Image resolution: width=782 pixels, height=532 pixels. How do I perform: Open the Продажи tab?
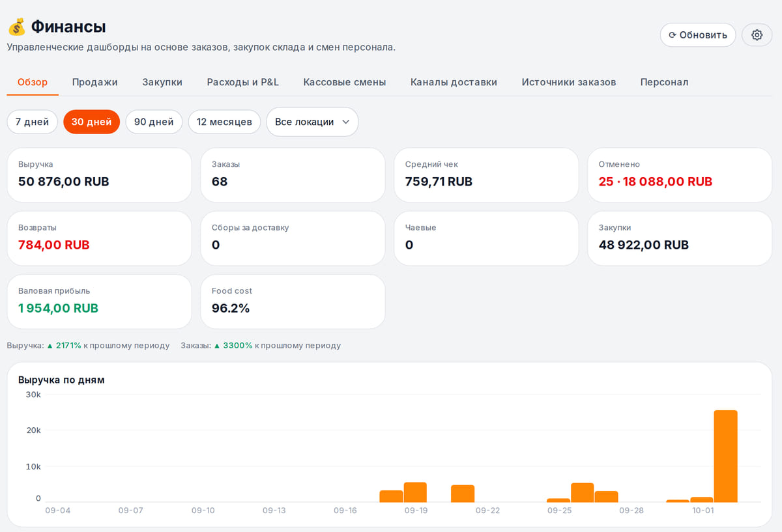tap(94, 82)
